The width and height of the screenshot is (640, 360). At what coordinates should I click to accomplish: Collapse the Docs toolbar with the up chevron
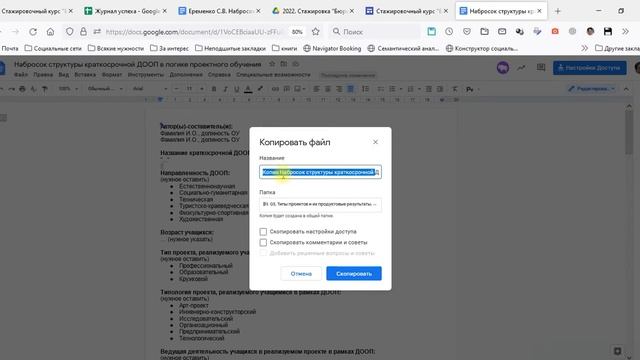[x=626, y=89]
